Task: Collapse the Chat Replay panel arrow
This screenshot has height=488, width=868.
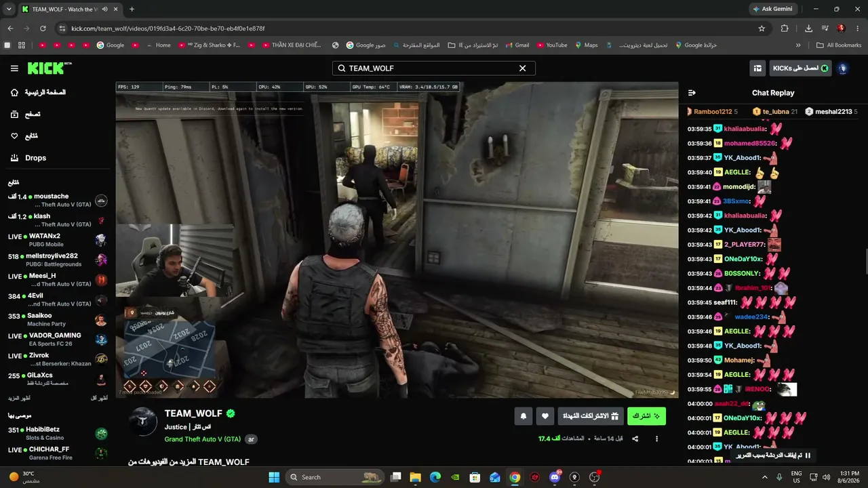Action: [x=692, y=93]
